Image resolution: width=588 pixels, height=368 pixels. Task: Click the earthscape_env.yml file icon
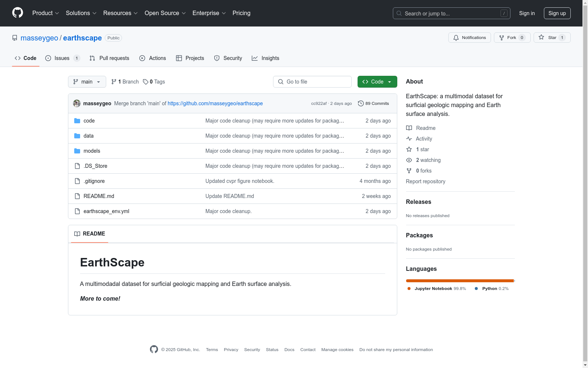pos(77,211)
